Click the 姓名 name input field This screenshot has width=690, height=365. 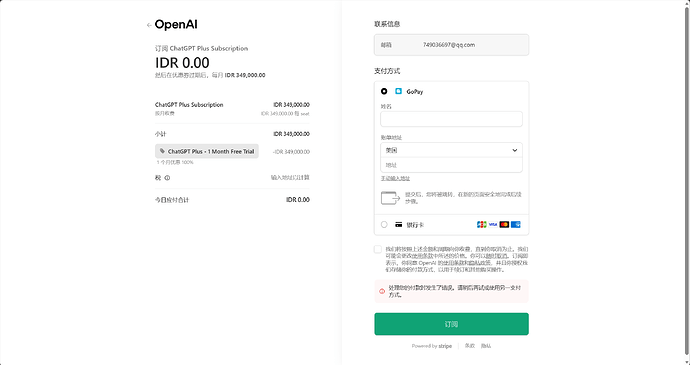[x=451, y=119]
